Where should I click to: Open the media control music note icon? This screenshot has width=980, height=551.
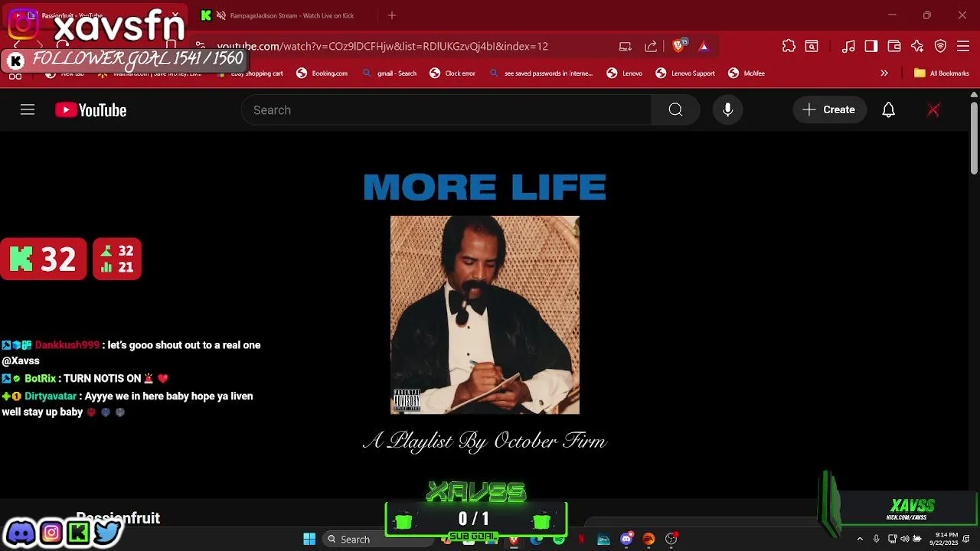pos(848,47)
